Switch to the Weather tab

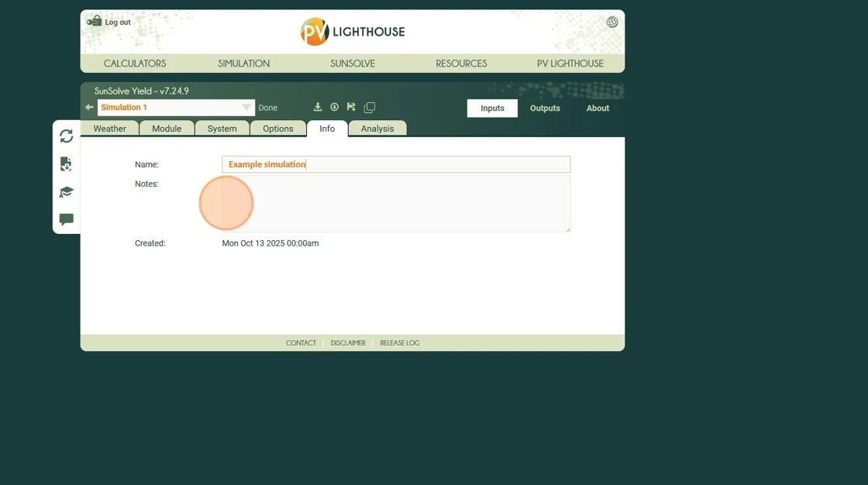pos(110,129)
